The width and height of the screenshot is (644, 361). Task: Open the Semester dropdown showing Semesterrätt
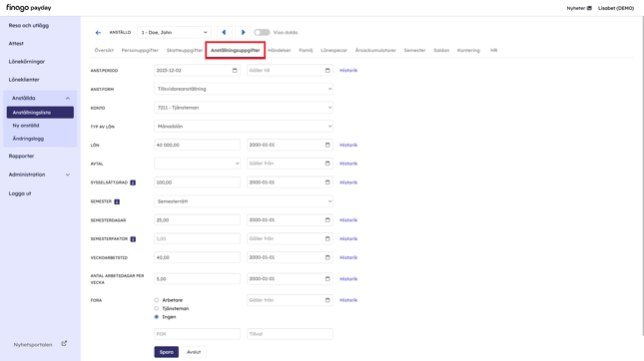(x=244, y=201)
